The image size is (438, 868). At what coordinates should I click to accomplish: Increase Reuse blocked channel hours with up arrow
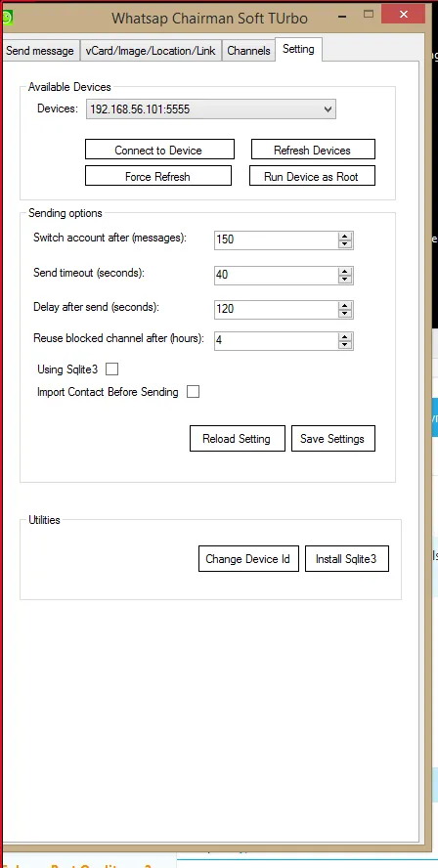point(345,336)
